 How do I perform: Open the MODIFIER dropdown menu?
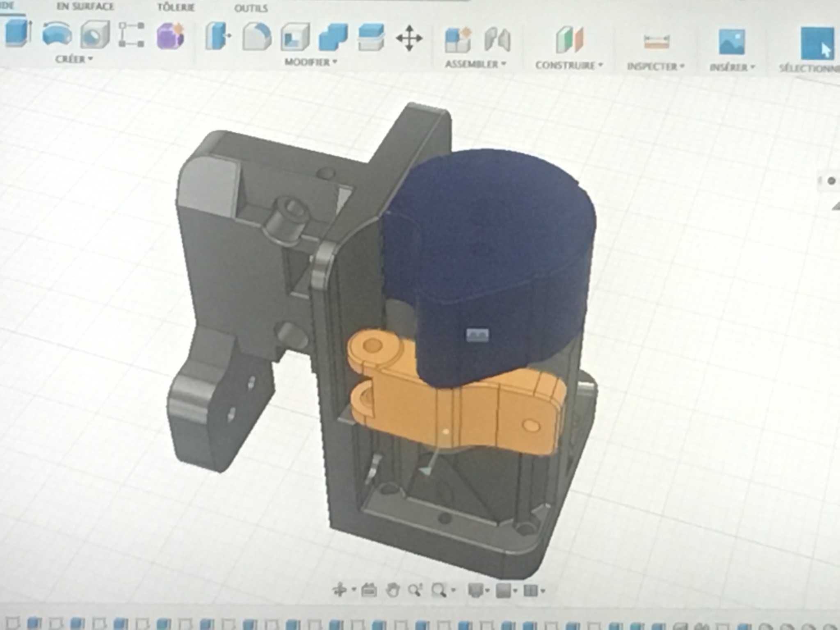311,62
